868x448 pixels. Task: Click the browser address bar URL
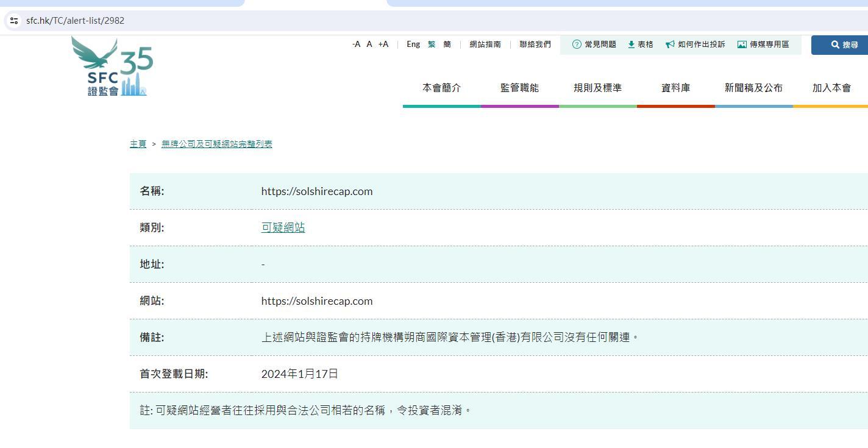point(75,21)
